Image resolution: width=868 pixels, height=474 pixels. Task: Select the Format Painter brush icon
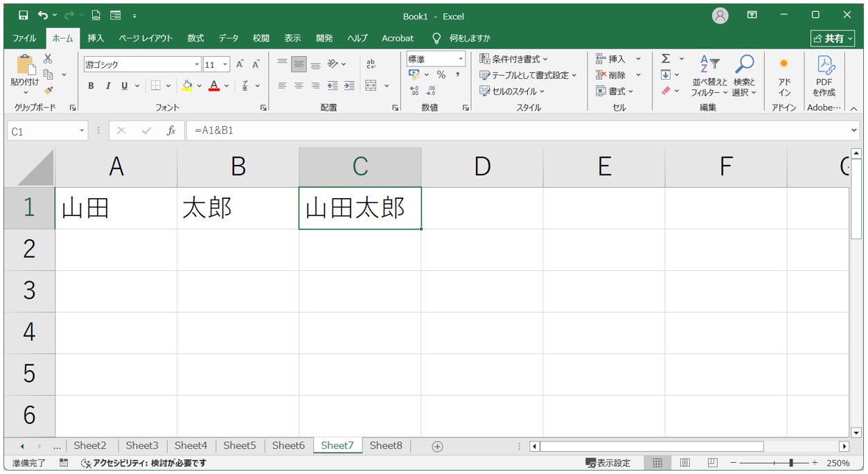48,90
